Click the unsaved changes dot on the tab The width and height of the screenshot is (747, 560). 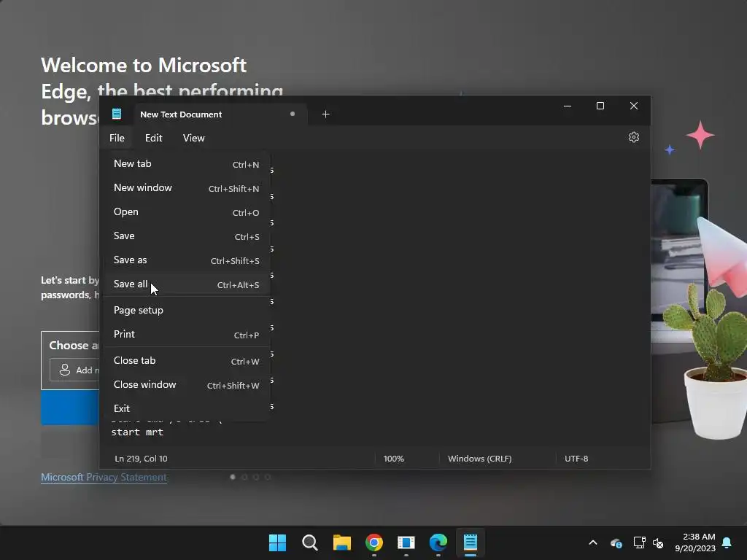coord(293,114)
